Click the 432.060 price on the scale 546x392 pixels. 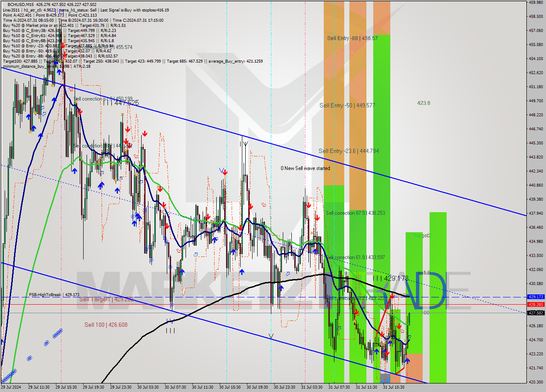pyautogui.click(x=535, y=269)
